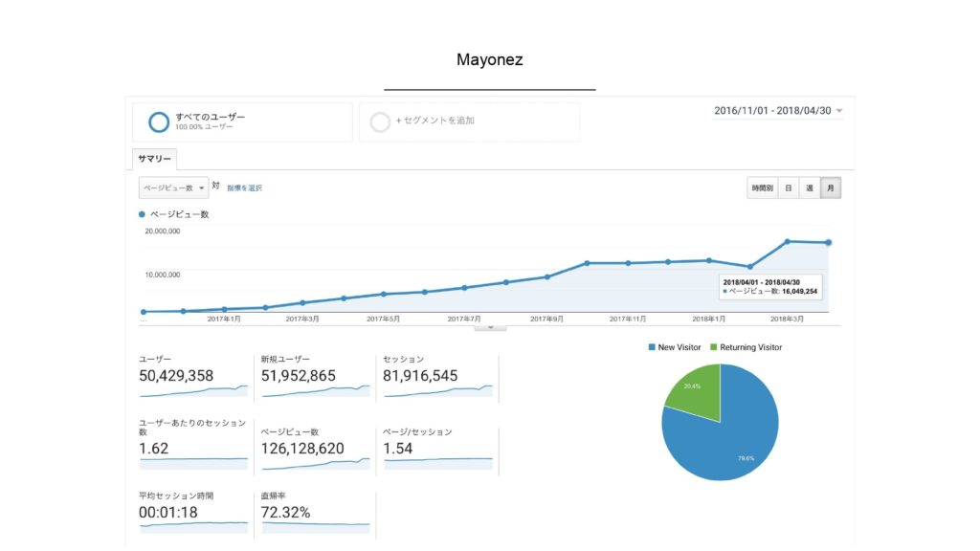980x551 pixels.
Task: Click the green Returning Visitor legend square
Action: pyautogui.click(x=714, y=347)
